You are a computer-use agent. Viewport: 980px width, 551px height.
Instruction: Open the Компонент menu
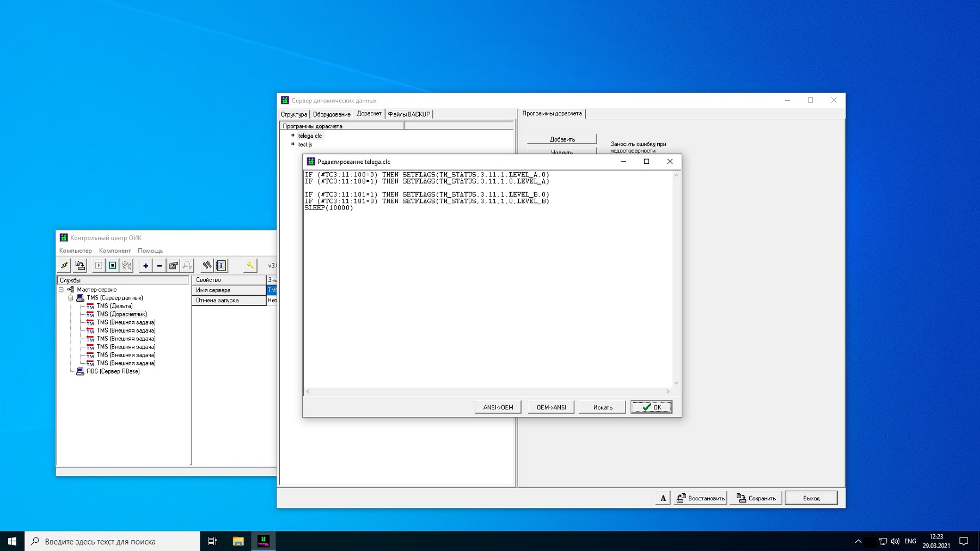point(114,251)
